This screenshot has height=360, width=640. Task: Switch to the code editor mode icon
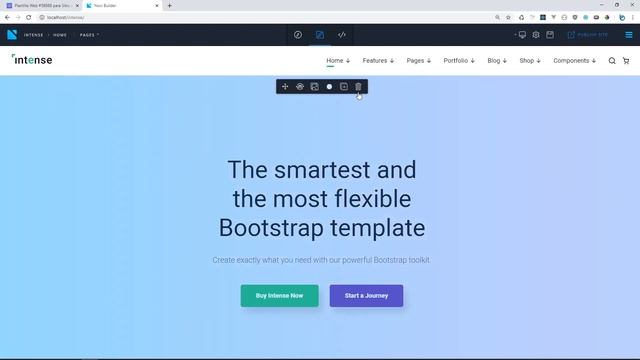342,35
